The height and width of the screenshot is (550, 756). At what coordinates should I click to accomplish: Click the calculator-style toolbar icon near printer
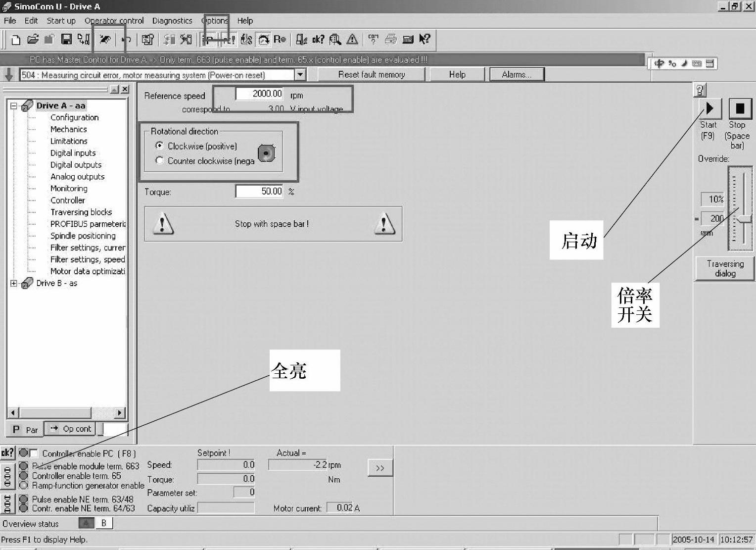click(x=408, y=40)
